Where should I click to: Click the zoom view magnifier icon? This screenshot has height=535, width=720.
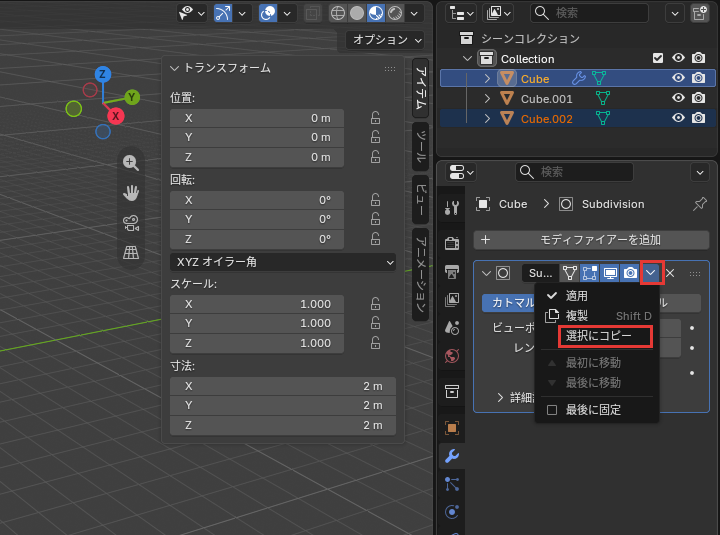coord(131,163)
